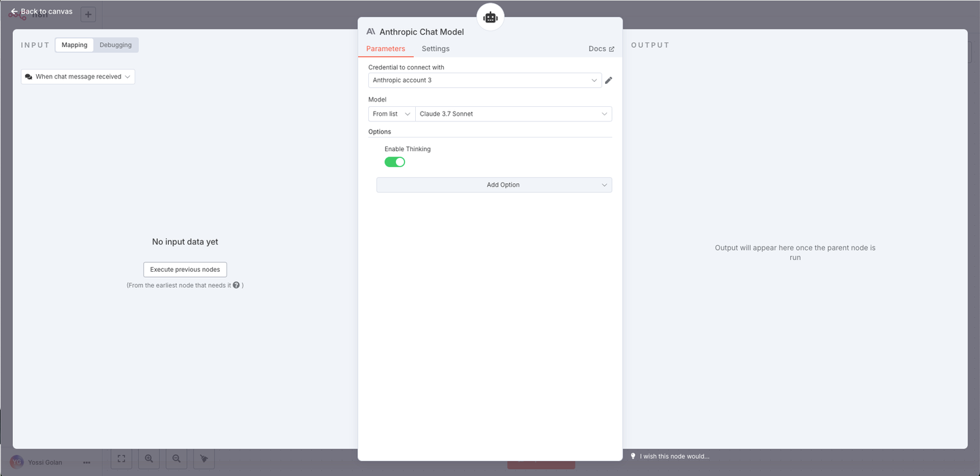Image resolution: width=980 pixels, height=476 pixels.
Task: Click the zoom out canvas icon
Action: coord(176,459)
